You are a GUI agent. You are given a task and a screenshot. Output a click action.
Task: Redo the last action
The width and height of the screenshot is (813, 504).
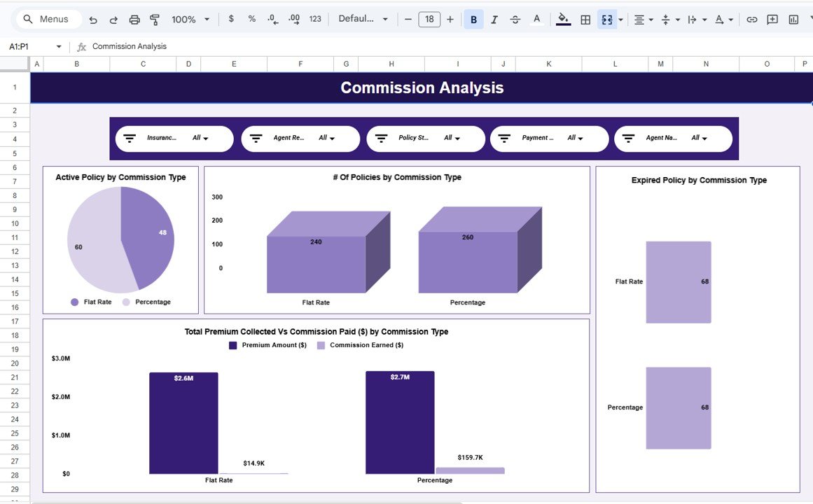coord(113,19)
